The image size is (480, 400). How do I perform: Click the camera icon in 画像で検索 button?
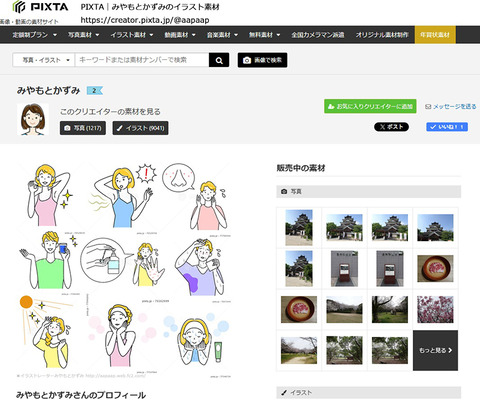pyautogui.click(x=247, y=60)
